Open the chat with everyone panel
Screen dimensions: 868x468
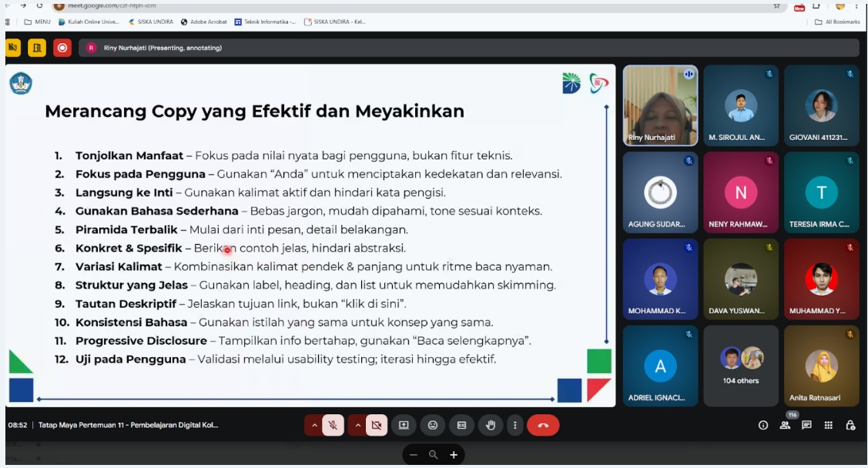pyautogui.click(x=806, y=426)
